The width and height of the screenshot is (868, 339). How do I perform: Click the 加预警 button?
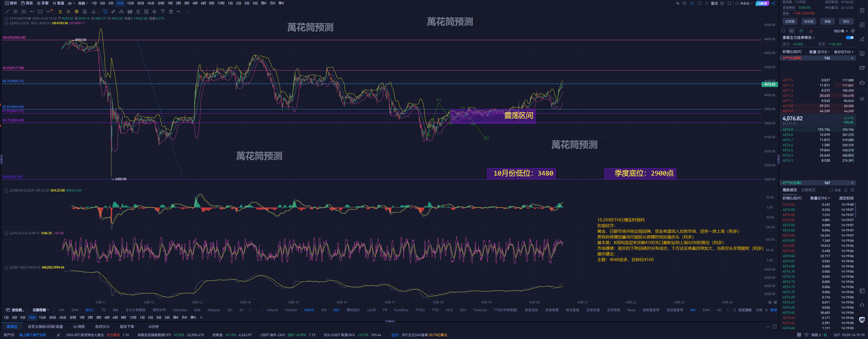click(x=790, y=22)
